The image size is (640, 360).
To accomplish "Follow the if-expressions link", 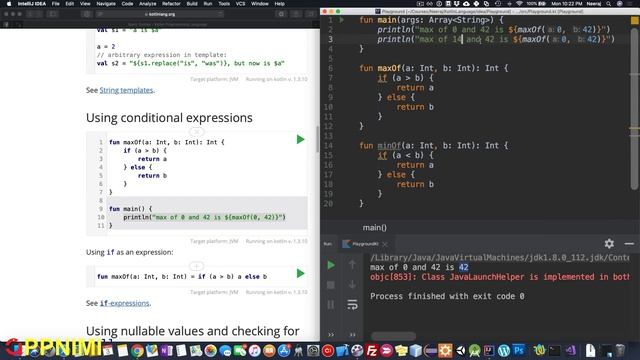I will click(x=124, y=303).
